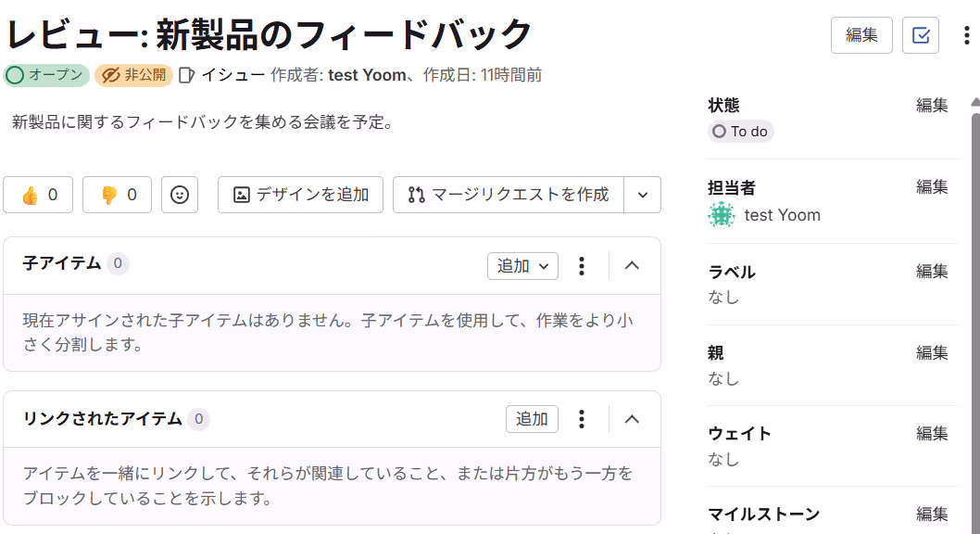Click test Yoom author name link
This screenshot has height=534, width=980.
click(x=367, y=75)
